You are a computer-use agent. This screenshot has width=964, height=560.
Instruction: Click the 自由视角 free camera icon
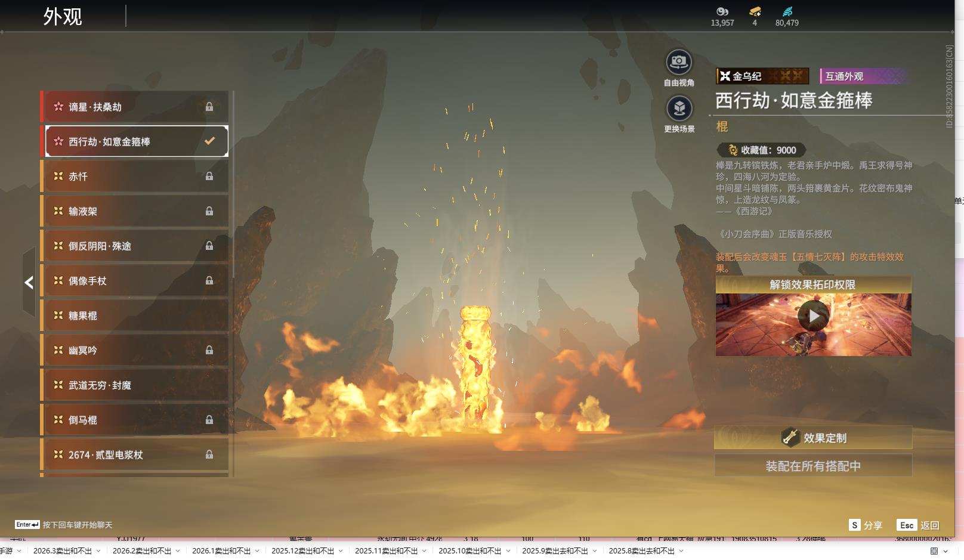click(x=678, y=62)
